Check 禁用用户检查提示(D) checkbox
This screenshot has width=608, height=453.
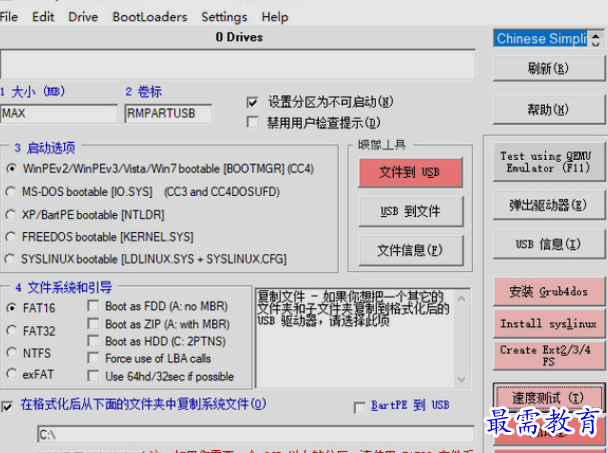click(x=252, y=122)
